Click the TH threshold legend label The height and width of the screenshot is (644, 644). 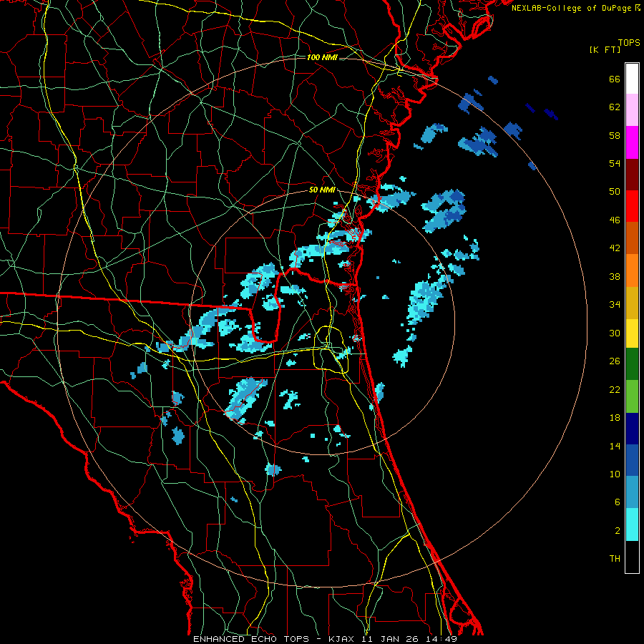tap(615, 559)
